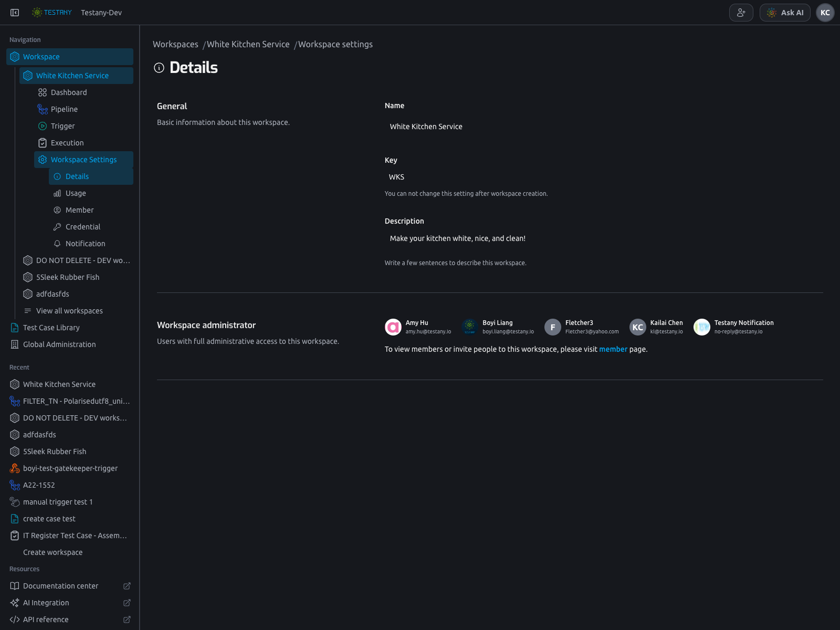This screenshot has height=630, width=840.
Task: Click the Global Administration building icon
Action: [15, 344]
